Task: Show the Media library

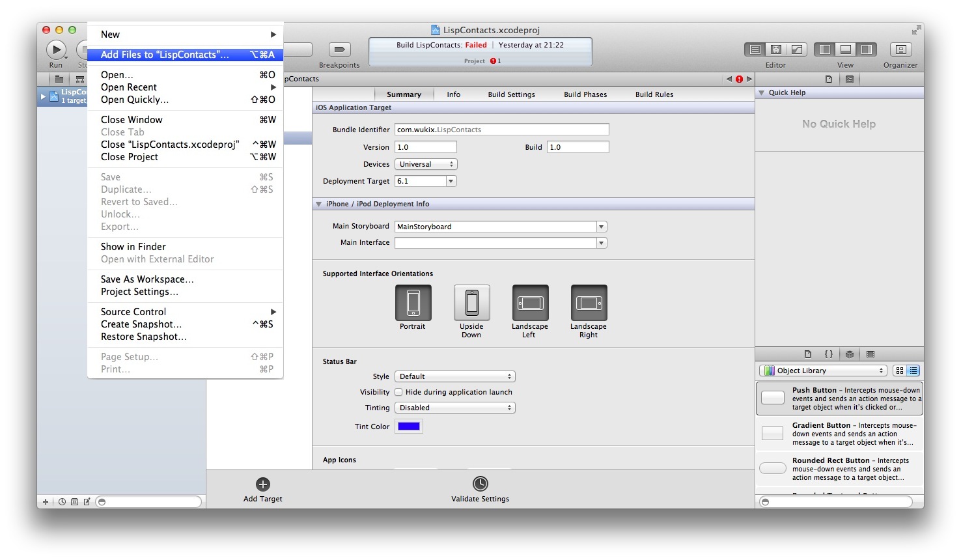Action: click(x=870, y=354)
